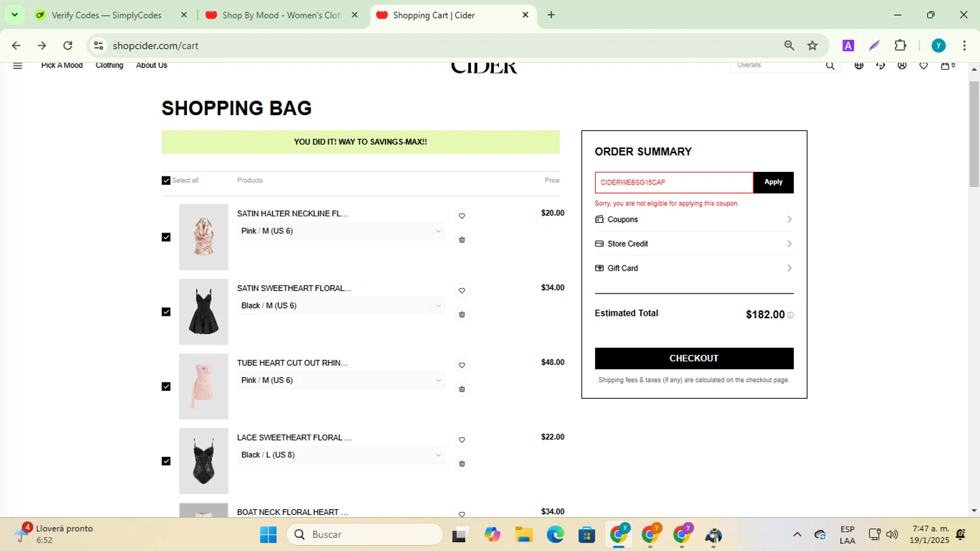
Task: Toggle the Select all checkbox
Action: (x=166, y=180)
